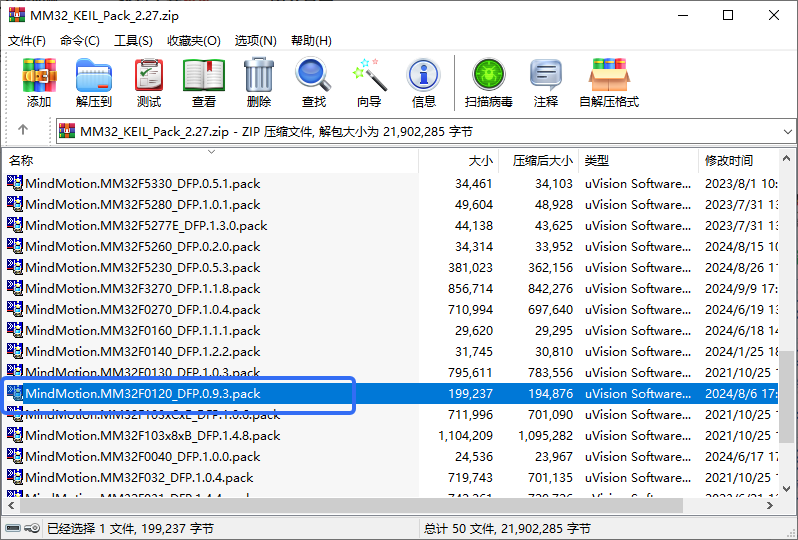Open the View (查看) toolbar icon

[204, 82]
